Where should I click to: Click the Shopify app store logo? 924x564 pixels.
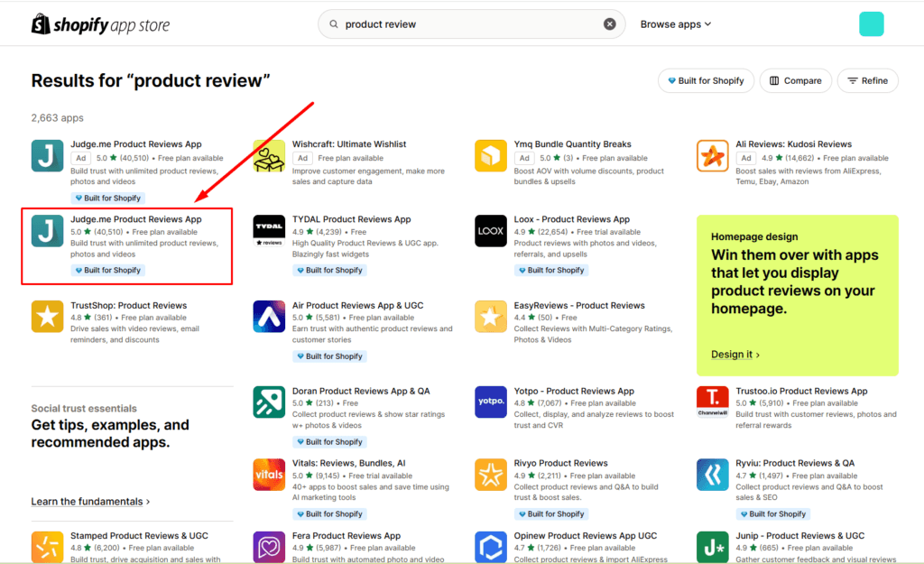point(100,24)
